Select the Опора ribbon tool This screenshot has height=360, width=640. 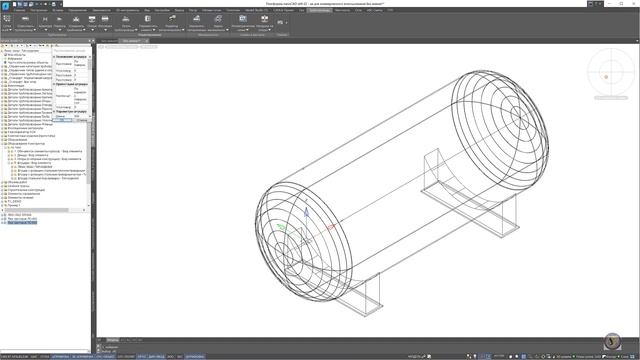tap(92, 23)
